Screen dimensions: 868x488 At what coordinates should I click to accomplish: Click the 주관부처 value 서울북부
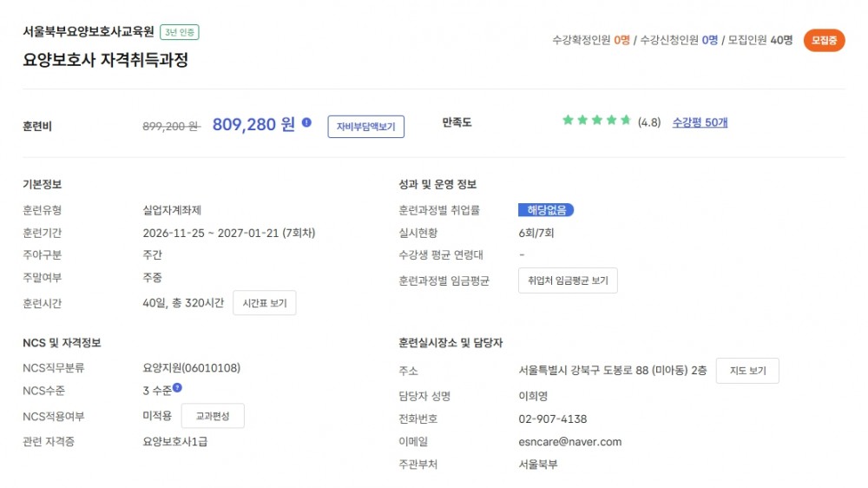[x=537, y=465]
